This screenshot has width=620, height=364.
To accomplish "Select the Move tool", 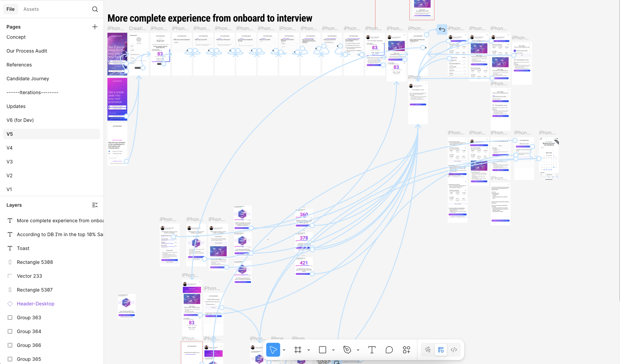I will click(273, 350).
